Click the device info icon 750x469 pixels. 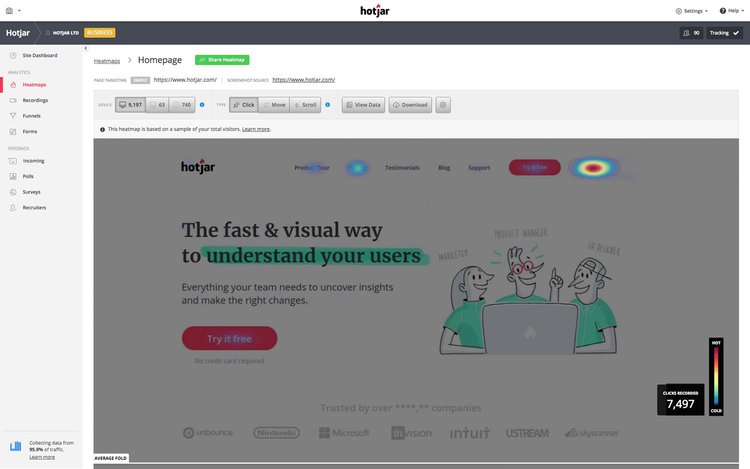click(202, 105)
